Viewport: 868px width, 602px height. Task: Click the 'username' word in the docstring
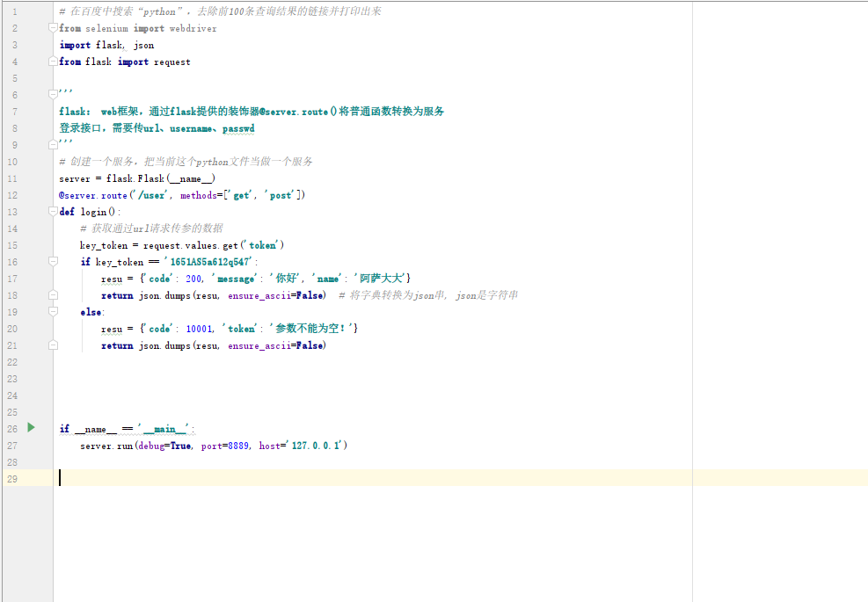[191, 128]
